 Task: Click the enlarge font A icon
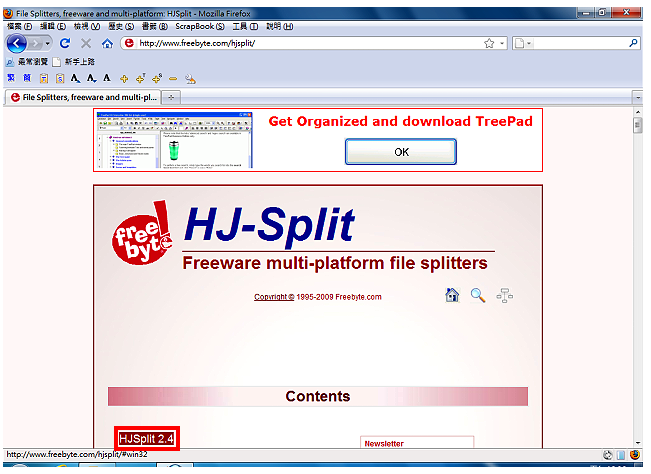(75, 78)
